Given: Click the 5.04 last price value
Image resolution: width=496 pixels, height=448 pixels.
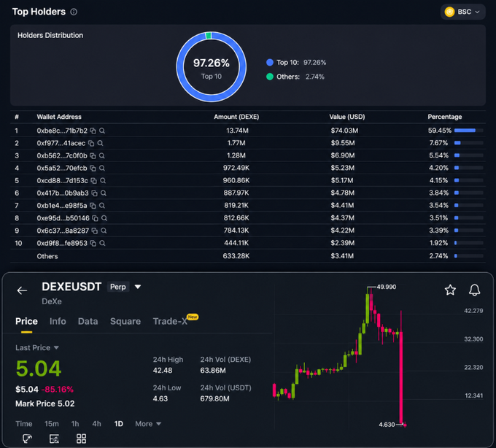Looking at the screenshot, I should coord(38,368).
